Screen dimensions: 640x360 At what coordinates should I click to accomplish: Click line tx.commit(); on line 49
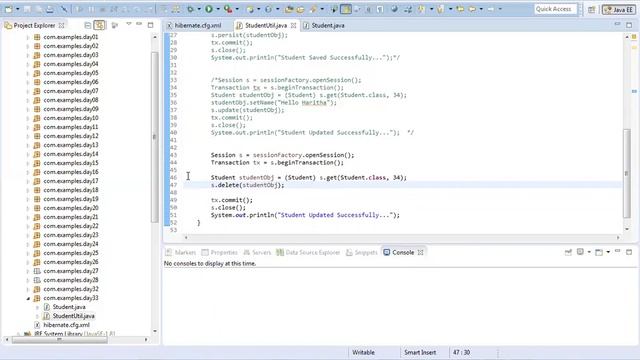pyautogui.click(x=231, y=200)
